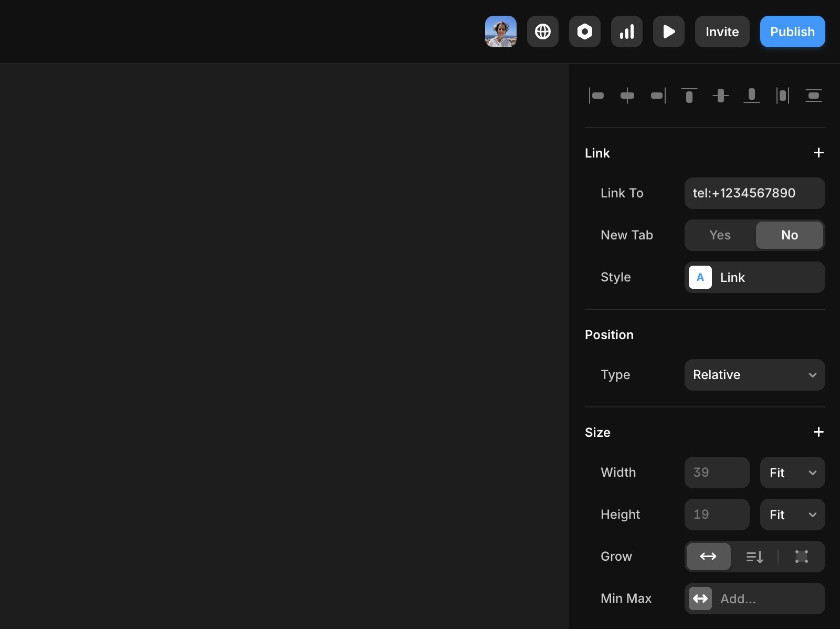Click the A style swatch icon
Screen dimensions: 840x629
click(x=700, y=277)
